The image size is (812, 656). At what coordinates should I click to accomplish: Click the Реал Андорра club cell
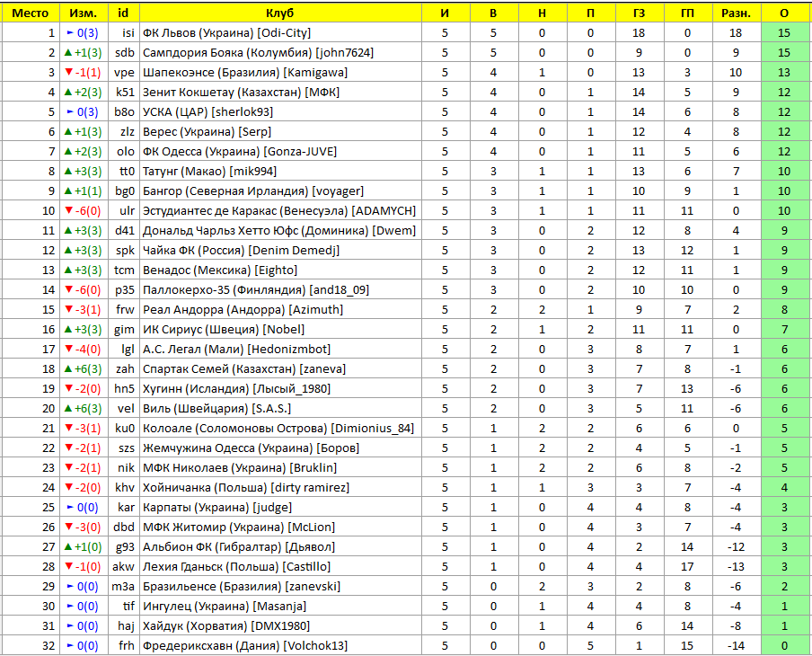(280, 310)
